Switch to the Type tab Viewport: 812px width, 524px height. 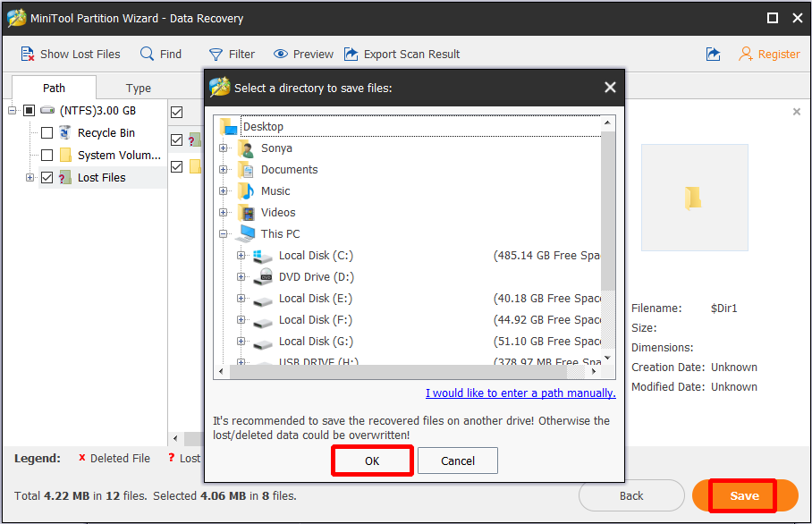(x=139, y=88)
